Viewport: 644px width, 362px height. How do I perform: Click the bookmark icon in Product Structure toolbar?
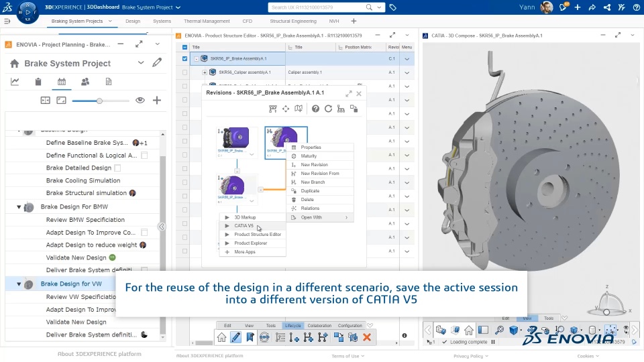(250, 337)
